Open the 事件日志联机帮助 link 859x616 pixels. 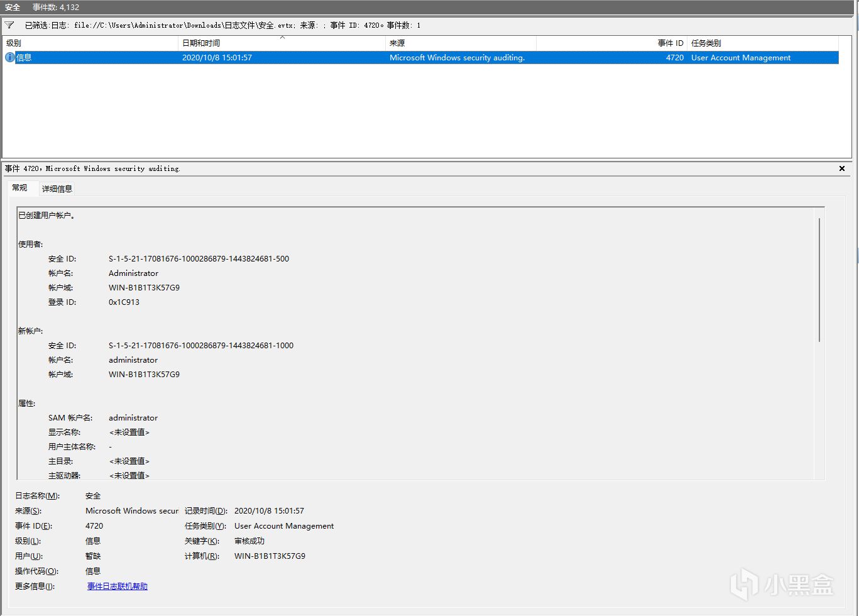pyautogui.click(x=118, y=586)
